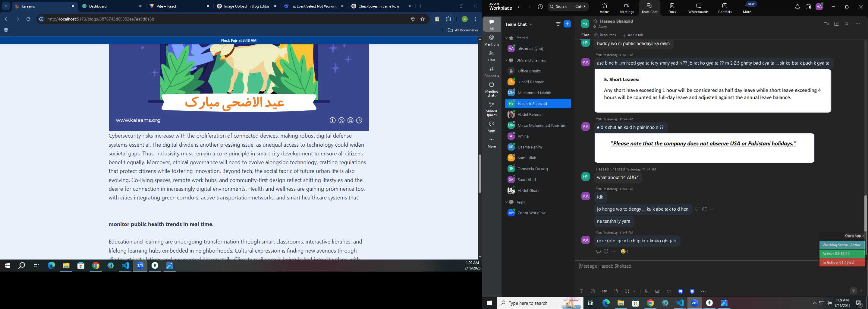Reload the Kalaams page in Chrome
Image resolution: width=868 pixels, height=309 pixels.
(x=29, y=19)
